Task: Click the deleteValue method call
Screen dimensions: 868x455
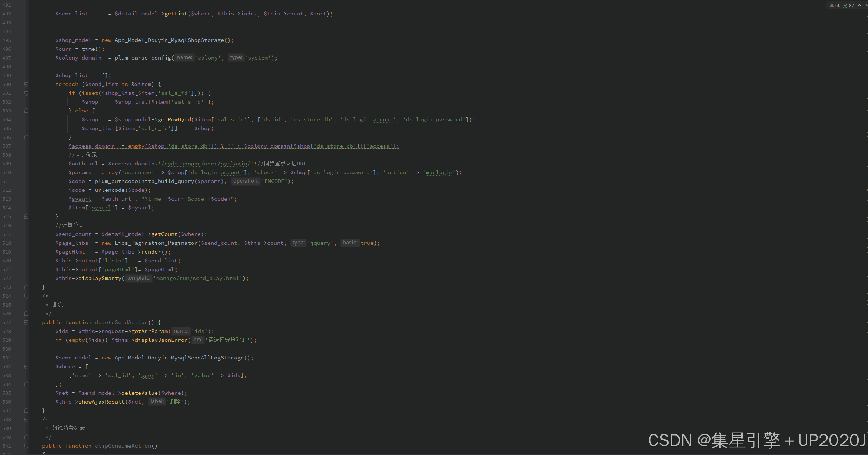Action: [139, 393]
